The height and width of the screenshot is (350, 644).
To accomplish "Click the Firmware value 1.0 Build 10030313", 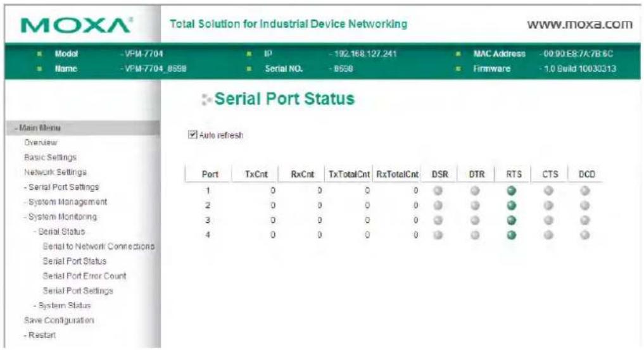I will click(x=580, y=68).
